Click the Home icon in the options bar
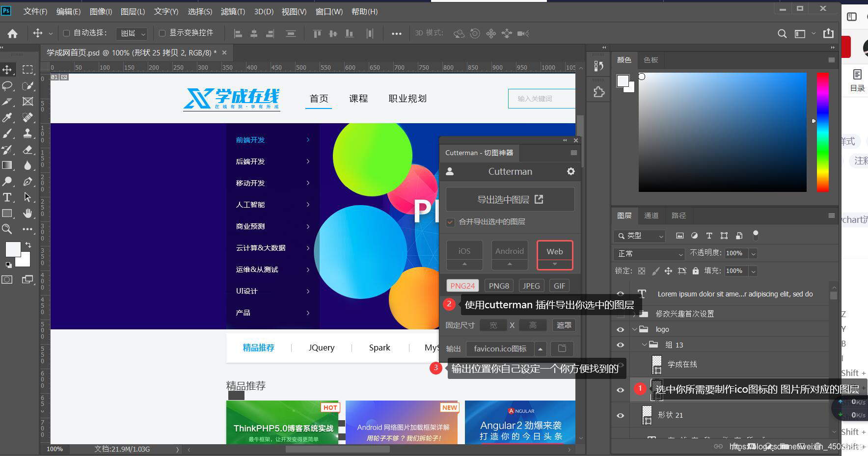 click(x=12, y=33)
